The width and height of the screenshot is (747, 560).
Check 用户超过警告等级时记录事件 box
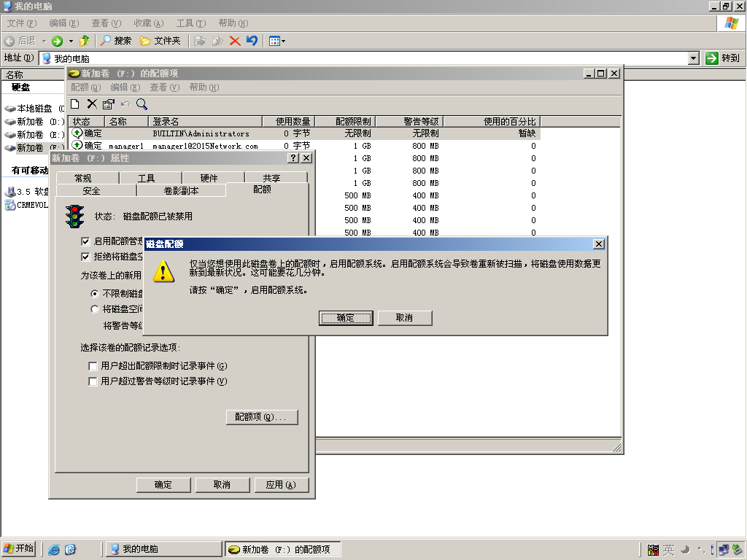click(x=93, y=381)
